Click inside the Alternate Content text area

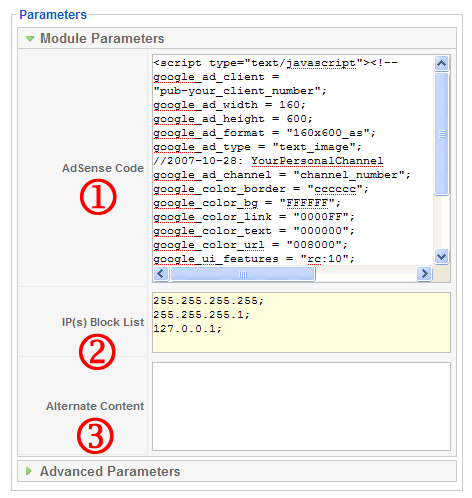pos(301,406)
